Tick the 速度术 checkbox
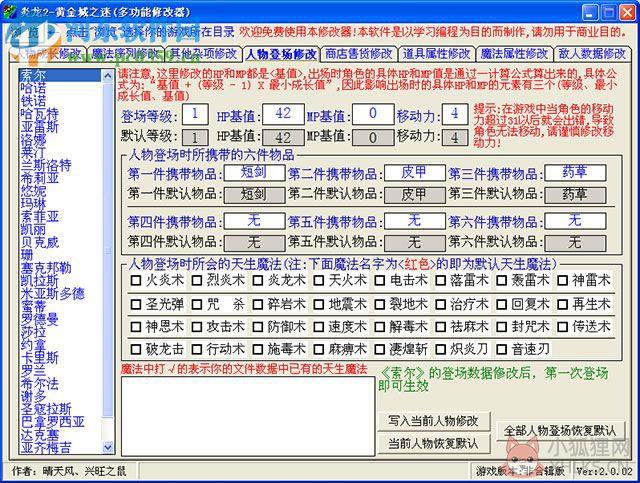The width and height of the screenshot is (640, 483). 319,327
